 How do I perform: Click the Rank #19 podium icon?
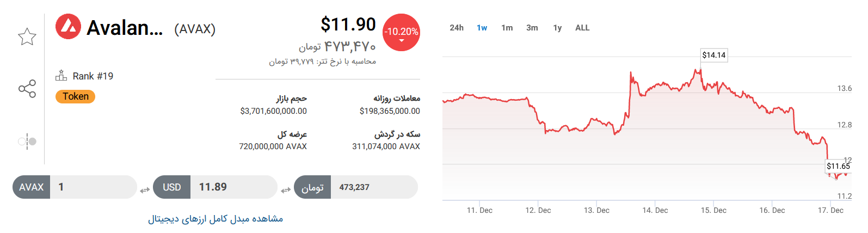(61, 76)
